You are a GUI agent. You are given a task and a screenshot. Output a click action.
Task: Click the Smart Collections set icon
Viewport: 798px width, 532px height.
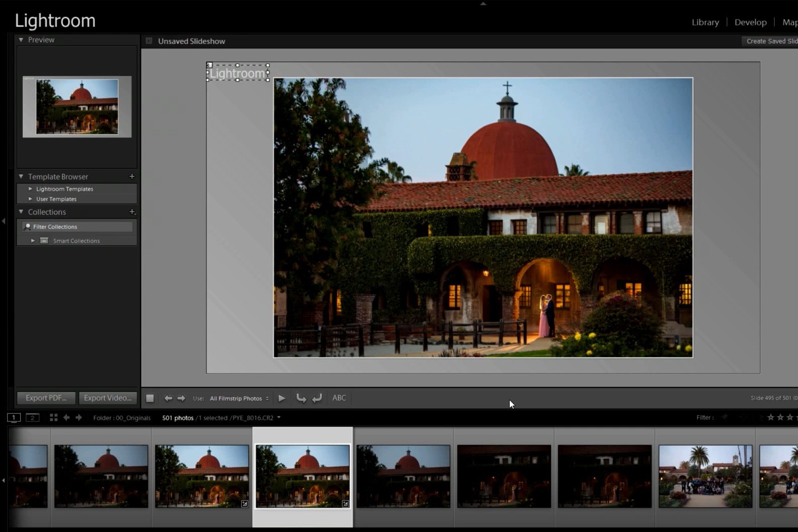[x=44, y=241]
